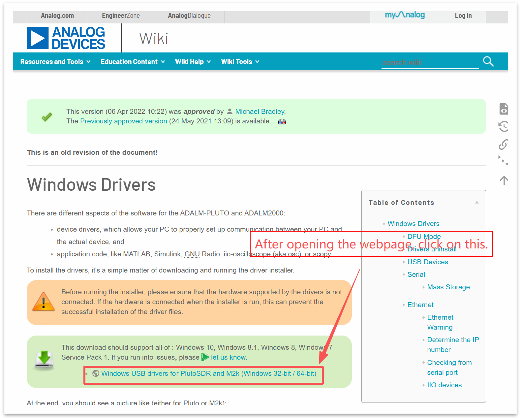Collapse the Table of Contents arrow
This screenshot has width=521, height=420.
477,203
